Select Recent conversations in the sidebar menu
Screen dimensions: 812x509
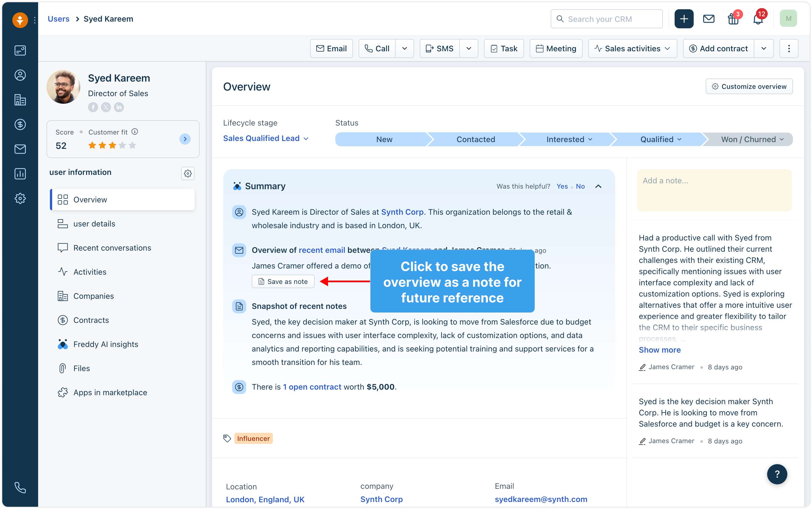(112, 248)
